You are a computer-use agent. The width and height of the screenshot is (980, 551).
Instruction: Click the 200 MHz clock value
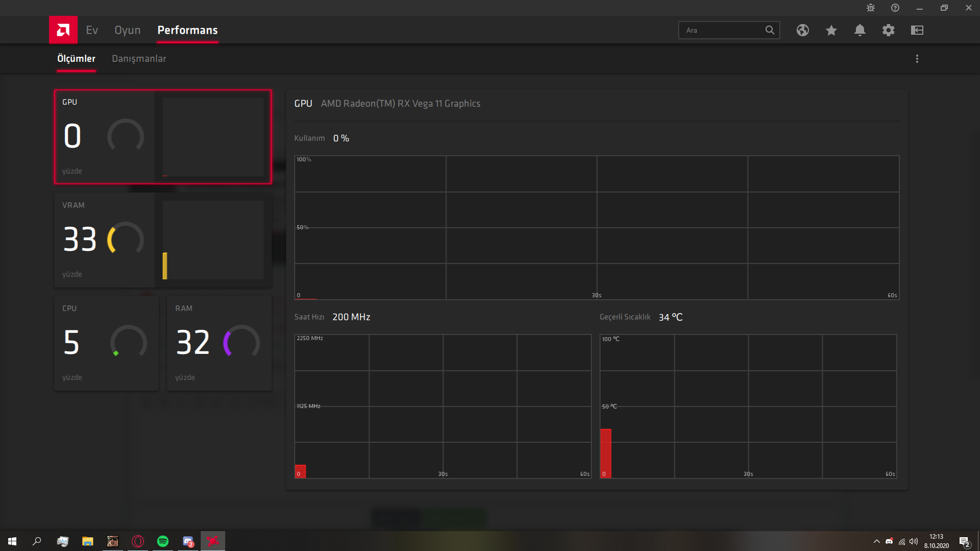coord(351,317)
